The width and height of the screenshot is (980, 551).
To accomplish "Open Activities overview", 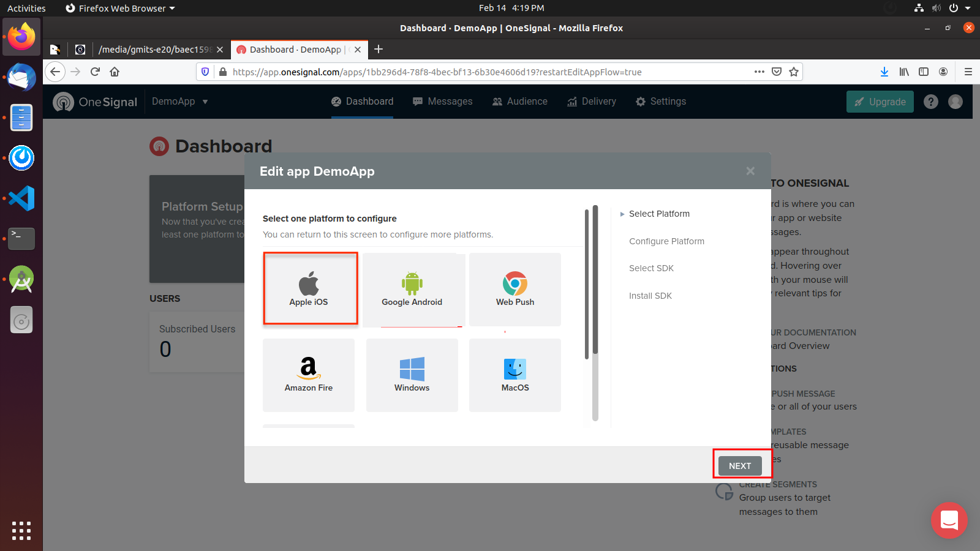I will coord(26,8).
